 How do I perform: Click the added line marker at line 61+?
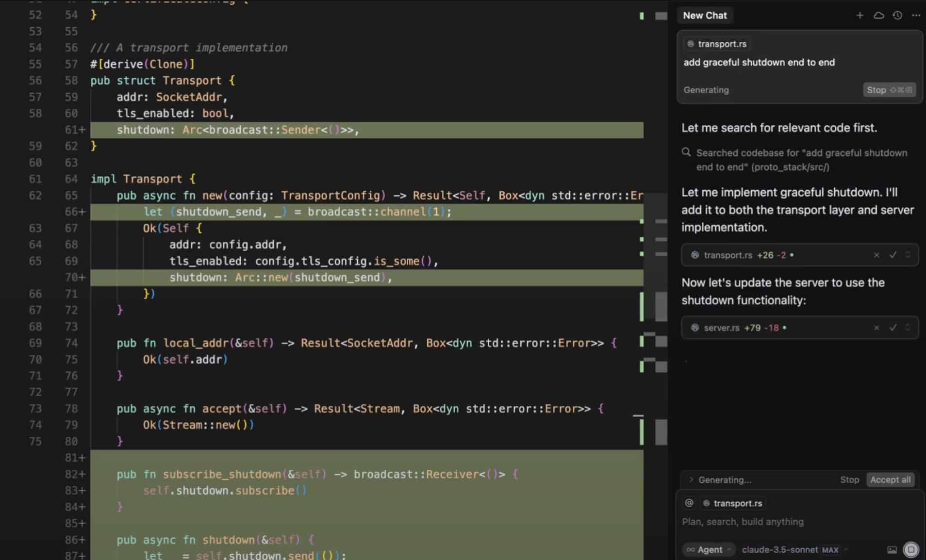(75, 130)
